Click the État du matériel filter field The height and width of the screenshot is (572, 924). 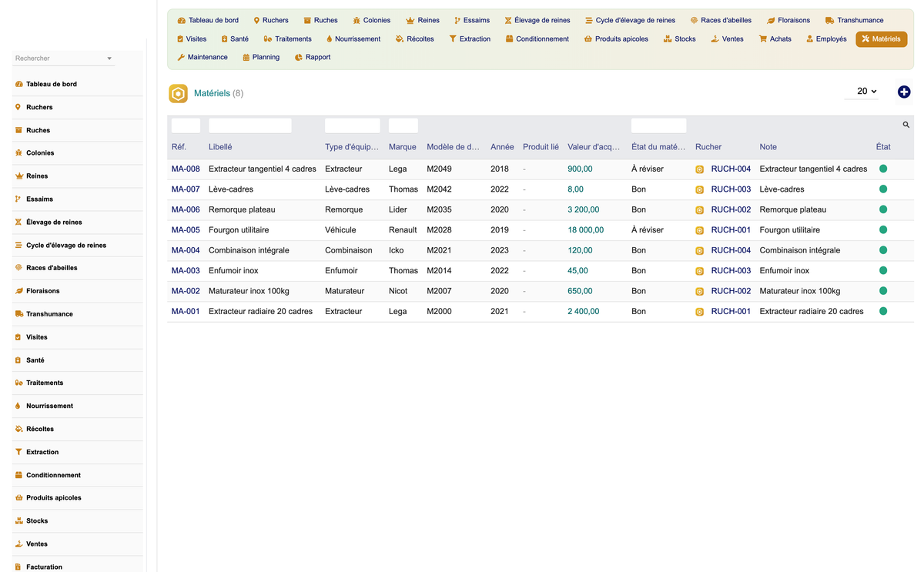(658, 125)
